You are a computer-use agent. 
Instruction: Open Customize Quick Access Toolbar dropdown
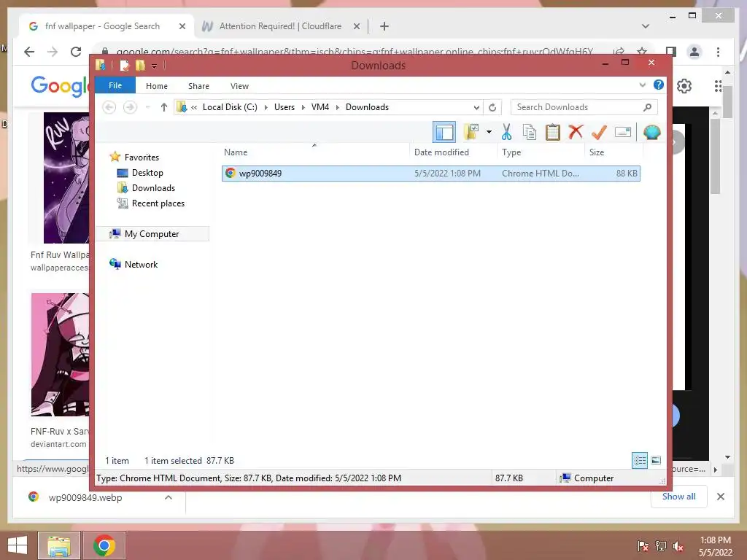point(154,66)
